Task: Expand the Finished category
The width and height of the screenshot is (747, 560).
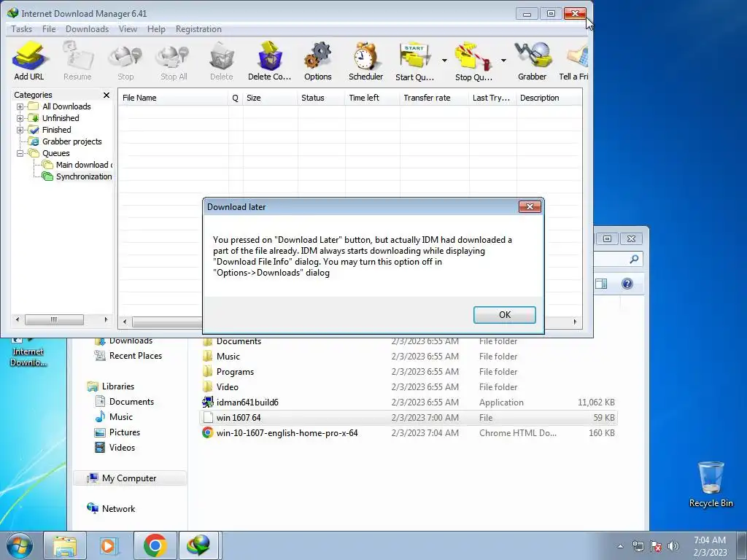Action: (20, 130)
